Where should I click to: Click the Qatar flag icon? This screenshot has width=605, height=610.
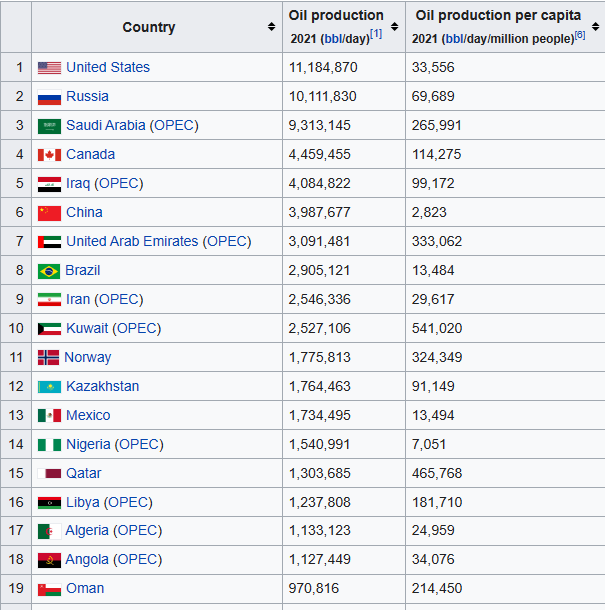coord(49,474)
